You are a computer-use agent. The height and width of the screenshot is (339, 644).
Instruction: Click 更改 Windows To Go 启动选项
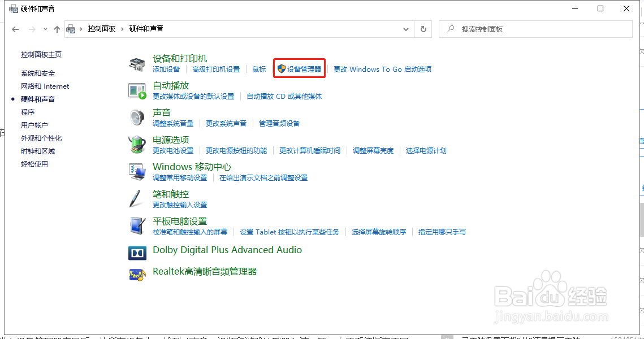point(382,69)
